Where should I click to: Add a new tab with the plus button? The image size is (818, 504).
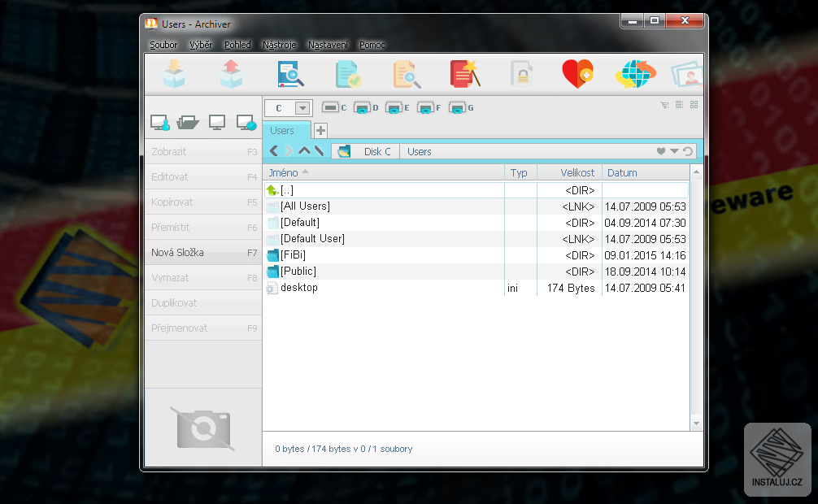pos(321,130)
